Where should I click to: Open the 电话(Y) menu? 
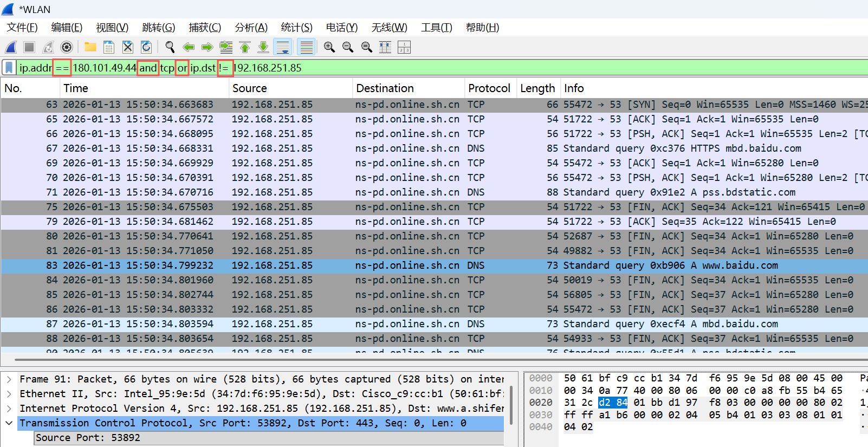tap(341, 27)
